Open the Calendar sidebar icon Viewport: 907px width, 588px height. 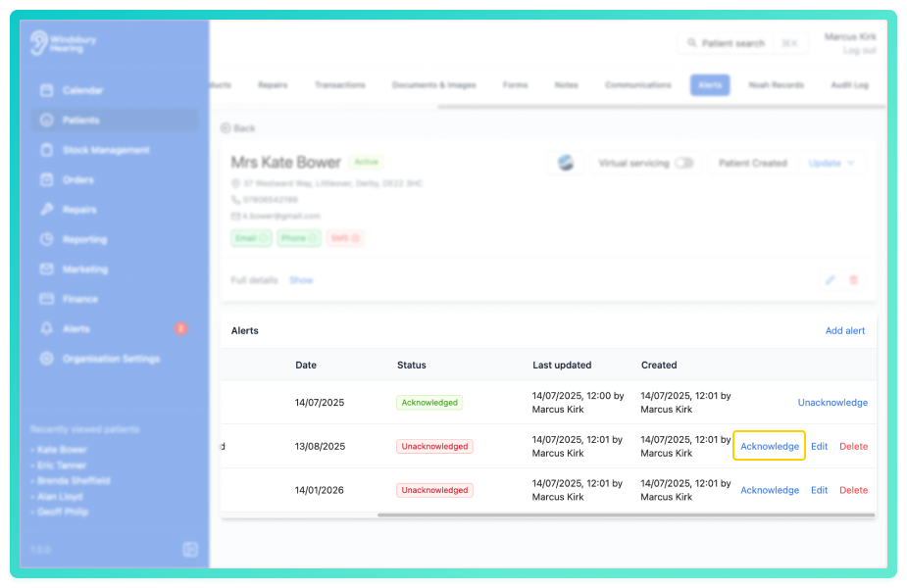[47, 90]
